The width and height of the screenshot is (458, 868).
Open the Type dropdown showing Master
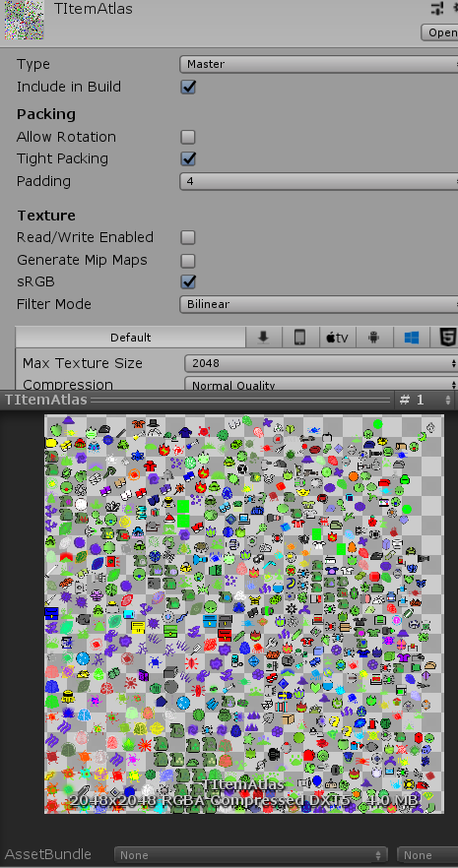click(x=318, y=64)
